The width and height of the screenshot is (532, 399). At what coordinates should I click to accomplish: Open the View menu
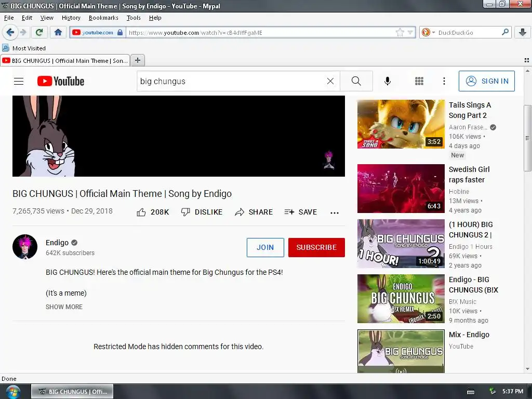click(x=47, y=18)
